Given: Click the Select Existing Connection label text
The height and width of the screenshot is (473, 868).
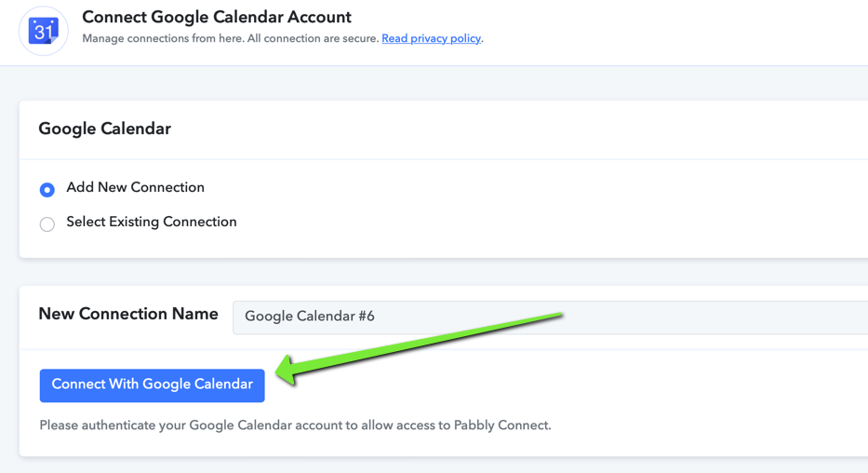Looking at the screenshot, I should (x=151, y=222).
